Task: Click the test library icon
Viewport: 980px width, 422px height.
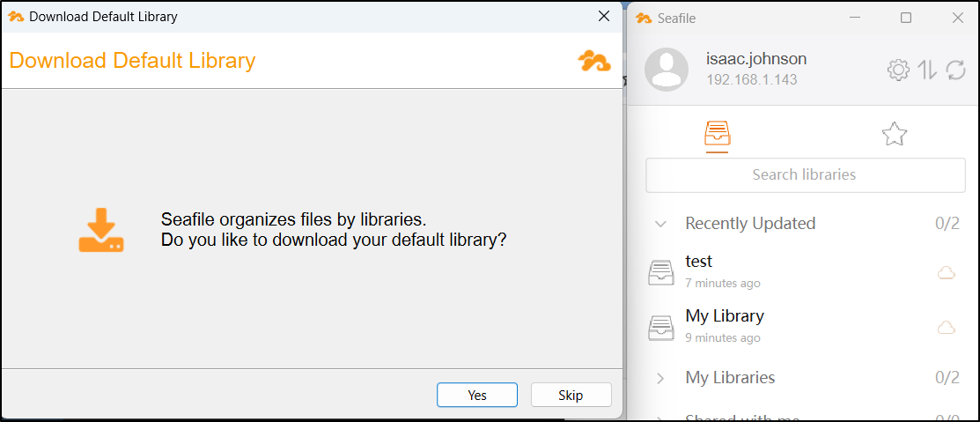Action: 661,273
